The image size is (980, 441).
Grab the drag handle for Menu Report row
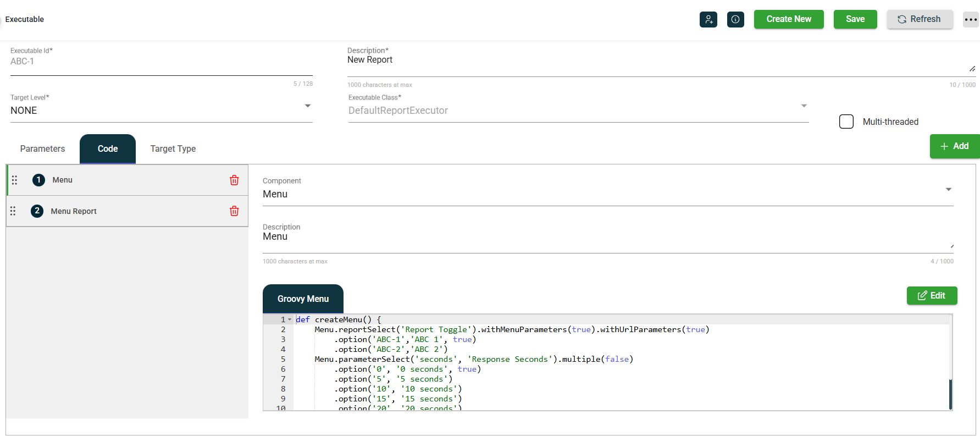point(13,211)
